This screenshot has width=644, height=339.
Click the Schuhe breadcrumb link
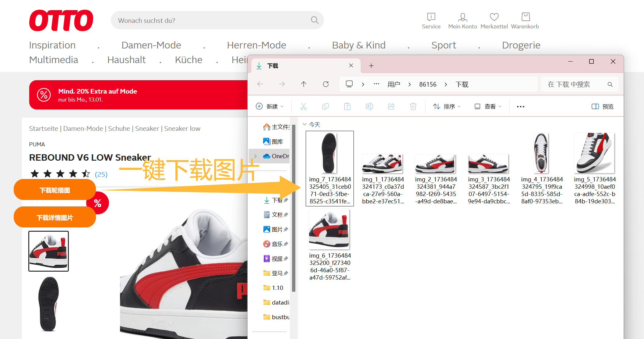[119, 129]
